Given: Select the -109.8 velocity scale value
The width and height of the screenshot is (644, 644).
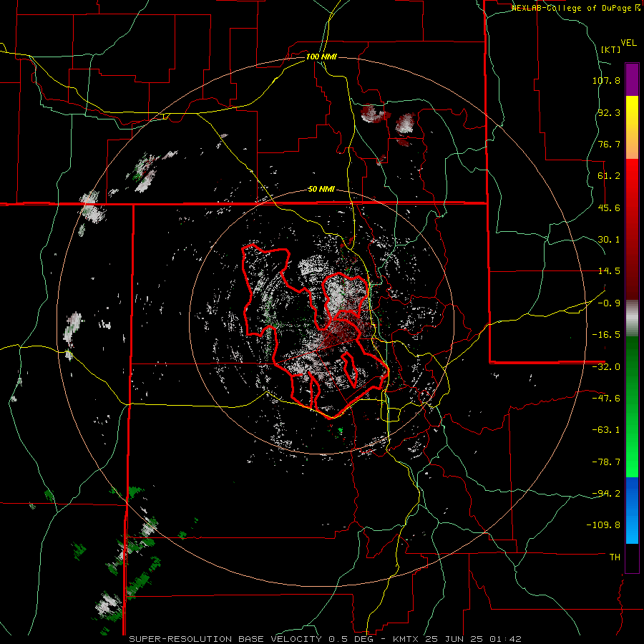Looking at the screenshot, I should click(x=604, y=525).
